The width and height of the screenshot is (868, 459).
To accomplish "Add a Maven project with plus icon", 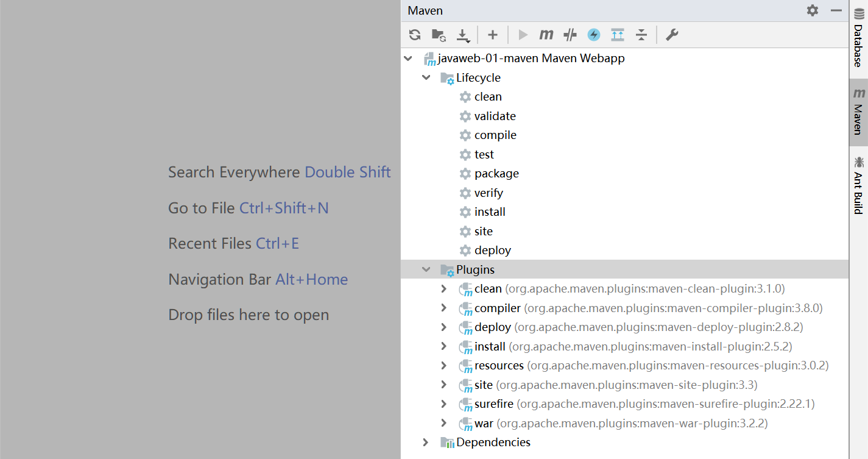I will (493, 35).
